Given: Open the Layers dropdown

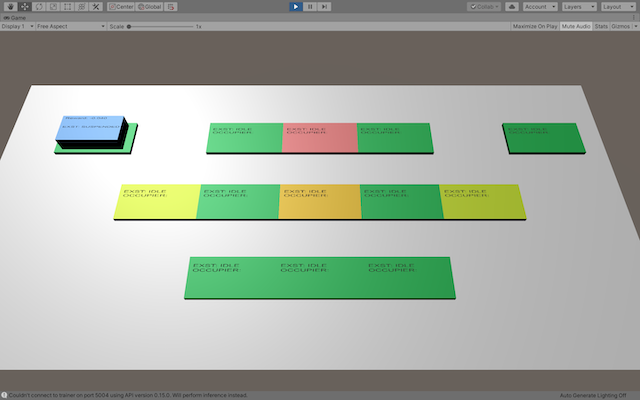Looking at the screenshot, I should pyautogui.click(x=578, y=6).
